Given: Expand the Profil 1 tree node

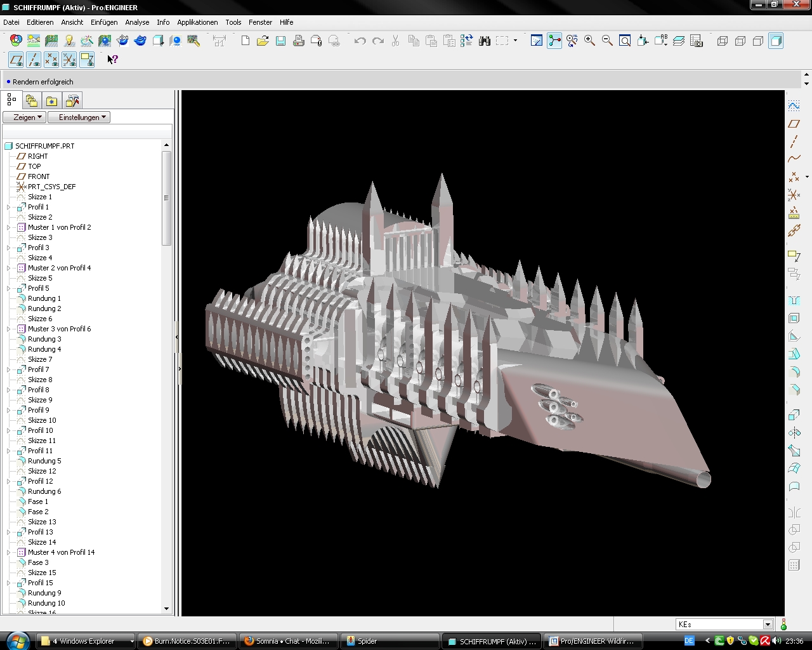Looking at the screenshot, I should [x=8, y=207].
